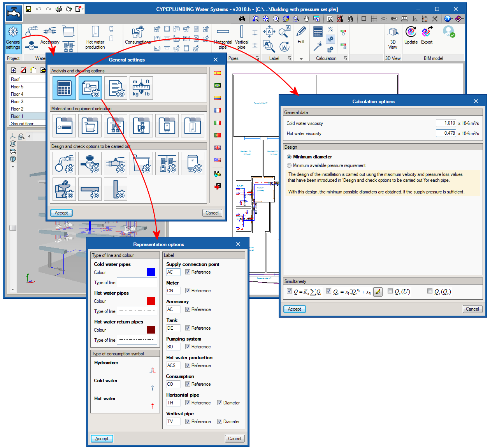Open the 3D View tool

[393, 38]
